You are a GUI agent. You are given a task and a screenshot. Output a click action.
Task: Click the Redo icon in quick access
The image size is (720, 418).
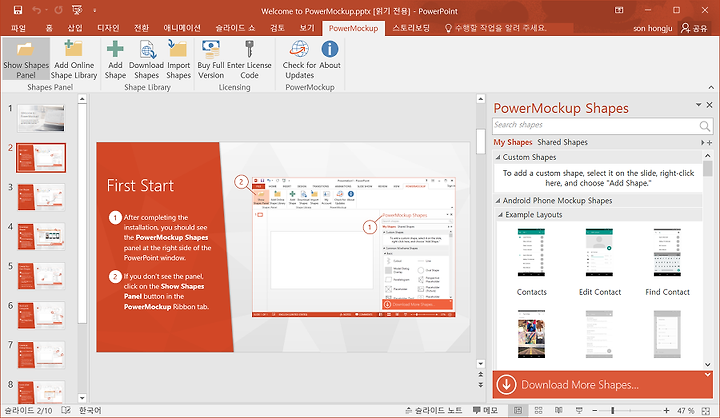coord(58,10)
